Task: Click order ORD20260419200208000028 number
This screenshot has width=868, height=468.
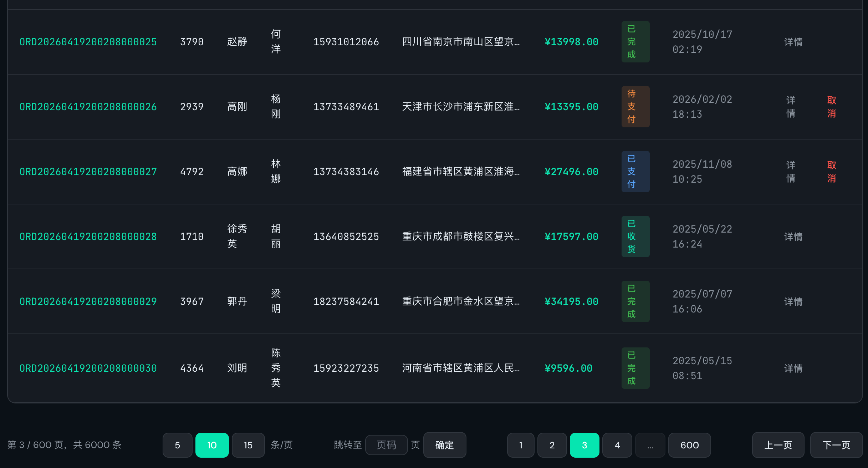Action: click(x=88, y=236)
